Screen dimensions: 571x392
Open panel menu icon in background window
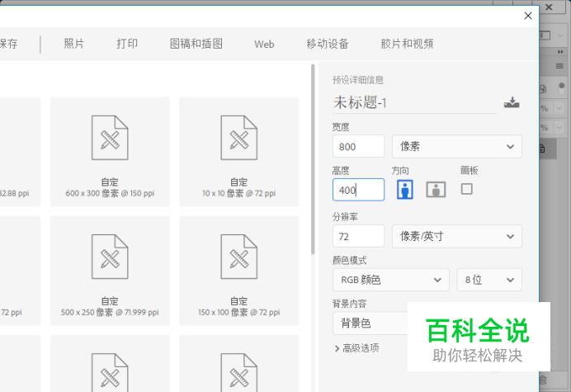click(x=559, y=66)
